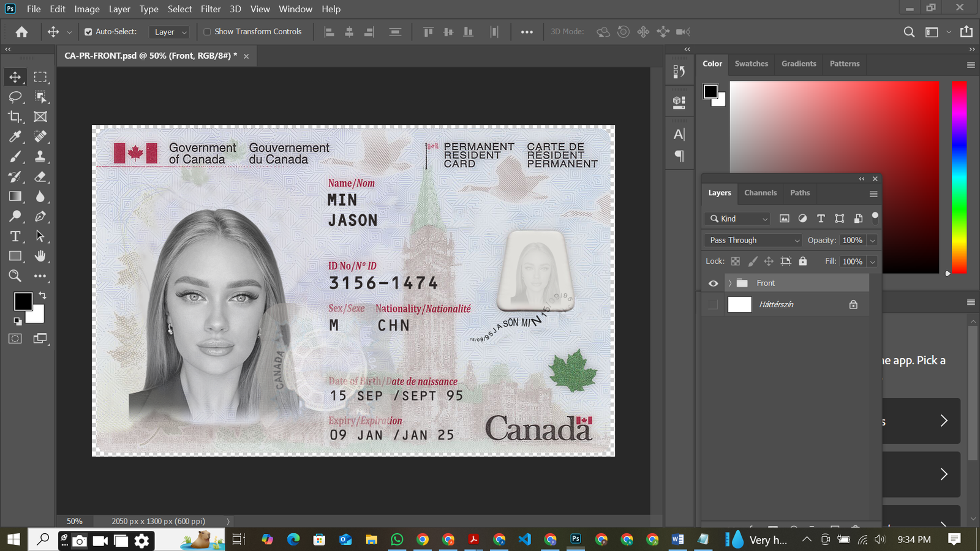The image size is (980, 551).
Task: Select the Eyedropper tool
Action: 15,137
